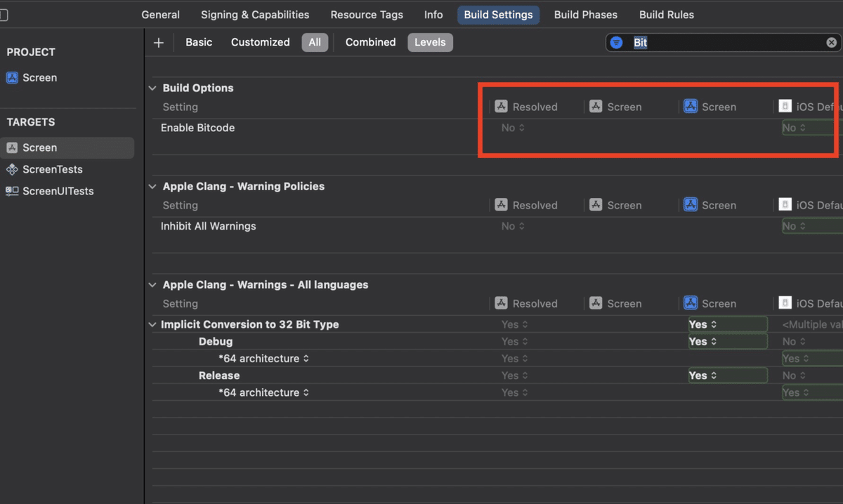Collapse Implicit Conversion to 32 Bit Type row

(152, 325)
